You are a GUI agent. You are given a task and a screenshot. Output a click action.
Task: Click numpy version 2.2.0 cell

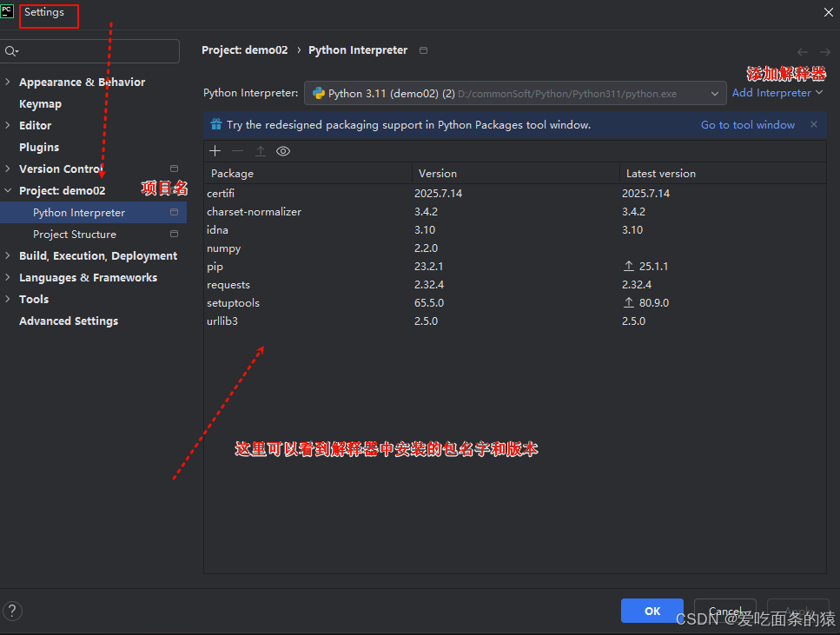(x=426, y=248)
